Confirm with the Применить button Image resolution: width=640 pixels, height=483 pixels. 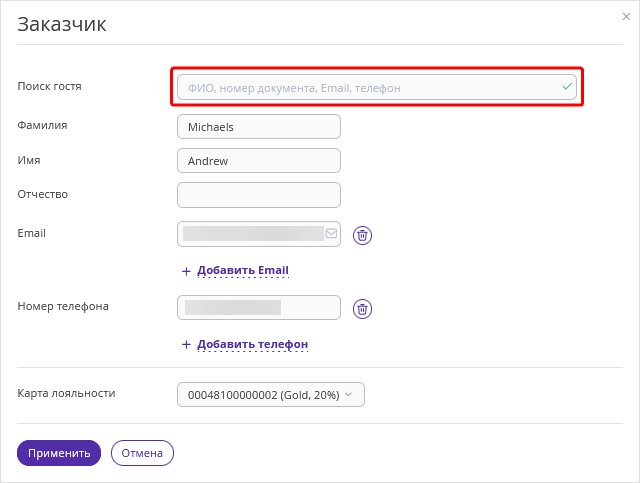pyautogui.click(x=59, y=453)
